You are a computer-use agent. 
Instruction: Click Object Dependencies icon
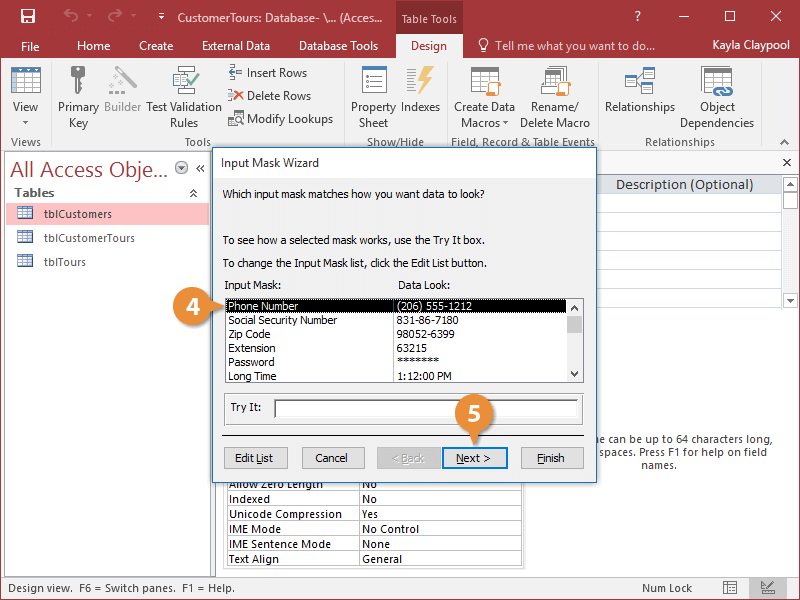click(717, 80)
